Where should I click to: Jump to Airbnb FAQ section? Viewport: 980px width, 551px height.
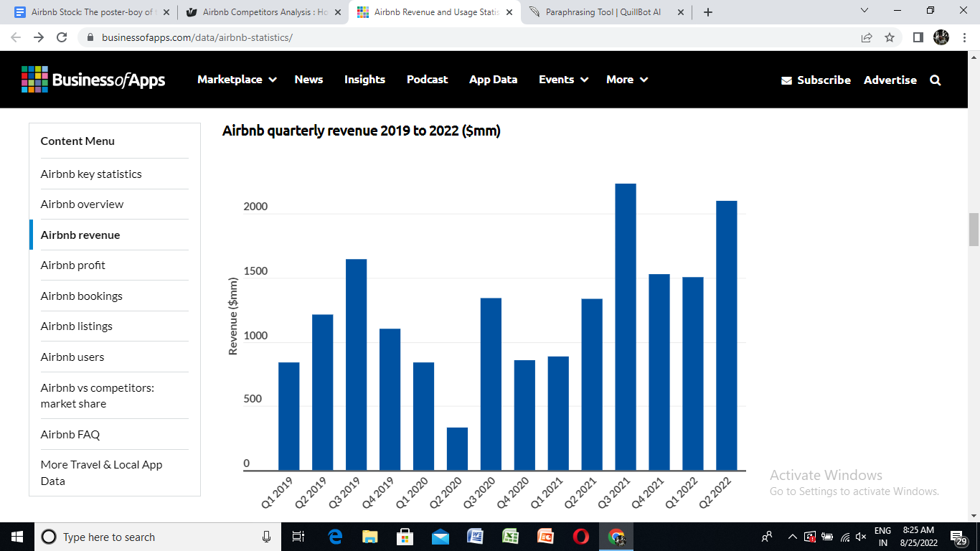pos(70,434)
